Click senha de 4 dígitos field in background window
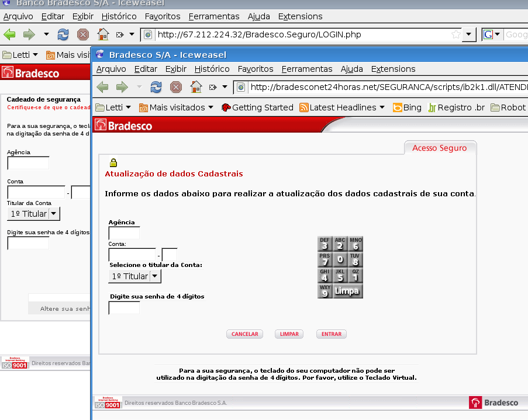 [28, 243]
